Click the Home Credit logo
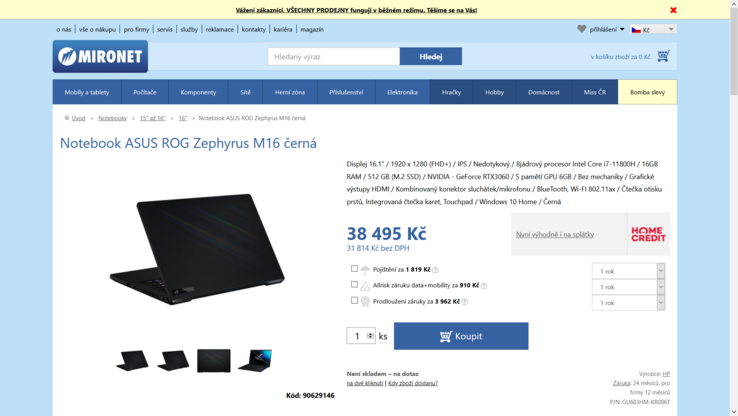Viewport: 738px width, 416px height. tap(648, 234)
